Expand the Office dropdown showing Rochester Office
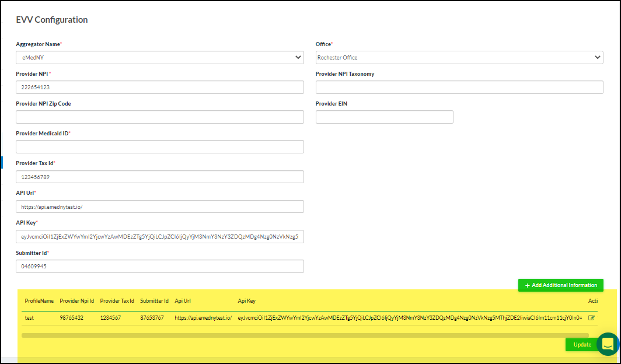The image size is (621, 364). pos(459,57)
